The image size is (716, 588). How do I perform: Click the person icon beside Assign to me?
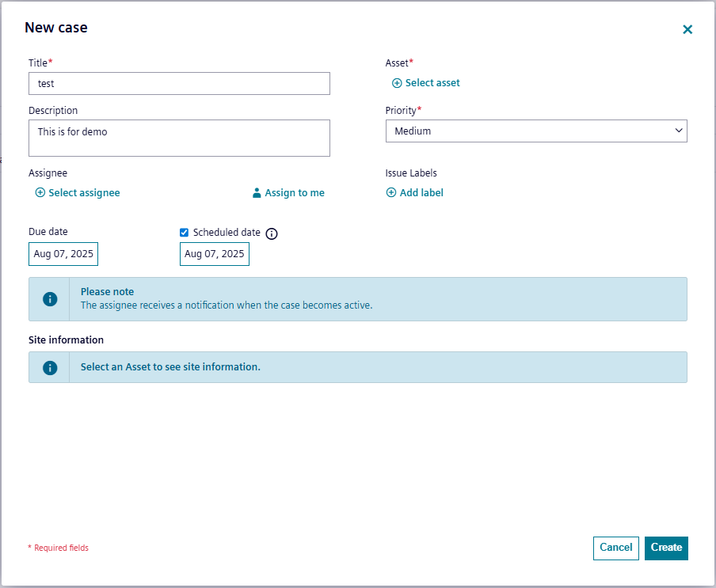pyautogui.click(x=257, y=193)
